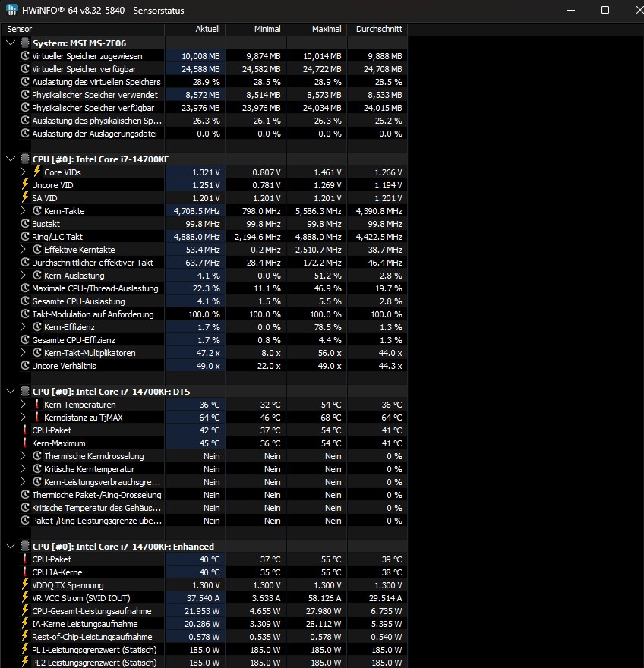Viewport: 644px width, 668px height.
Task: Click the thermometer icon of CPU IA-Kerne
Action: point(25,572)
